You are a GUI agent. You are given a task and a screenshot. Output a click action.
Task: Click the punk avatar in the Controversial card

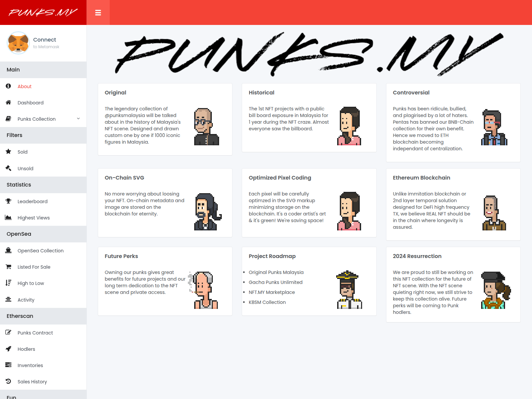[x=494, y=127]
